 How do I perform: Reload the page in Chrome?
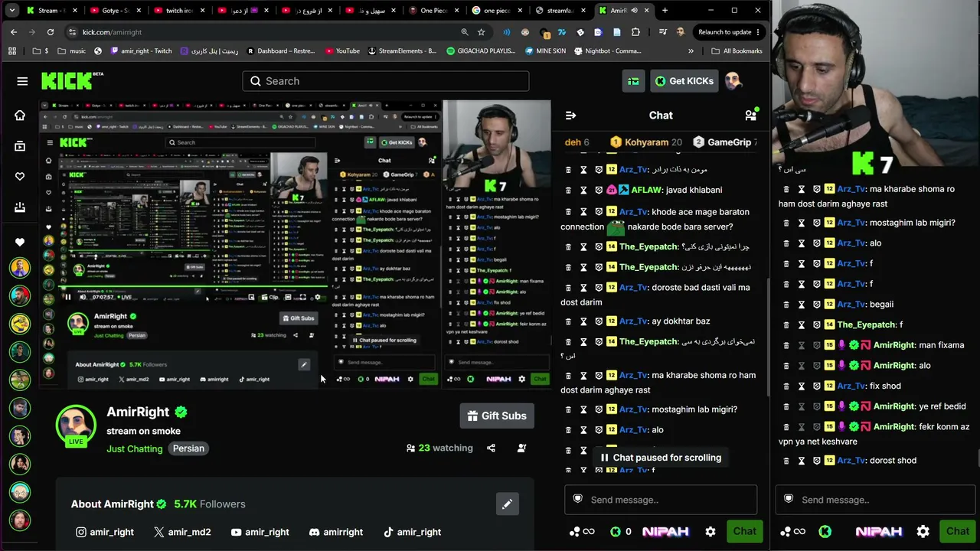click(x=51, y=32)
